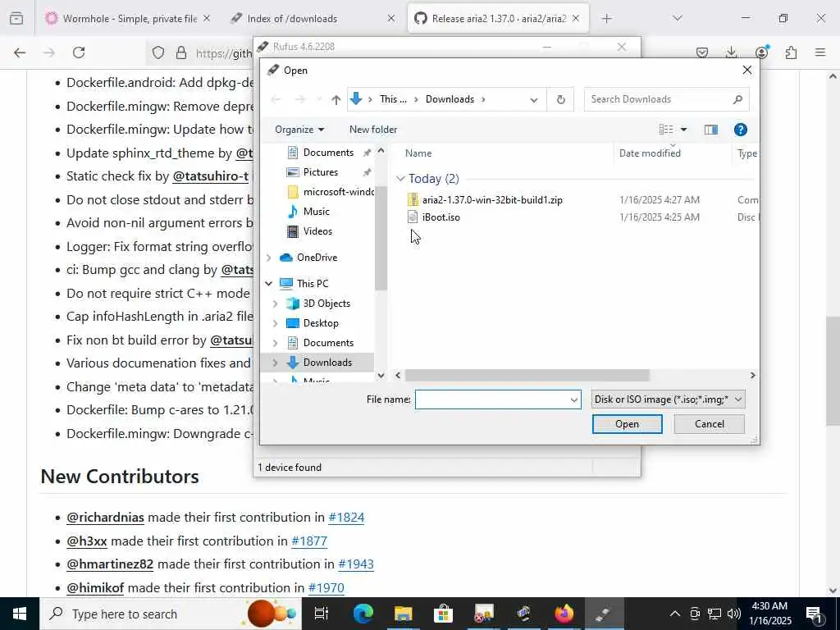The image size is (840, 630).
Task: Open pull request #1877 link
Action: (x=309, y=541)
